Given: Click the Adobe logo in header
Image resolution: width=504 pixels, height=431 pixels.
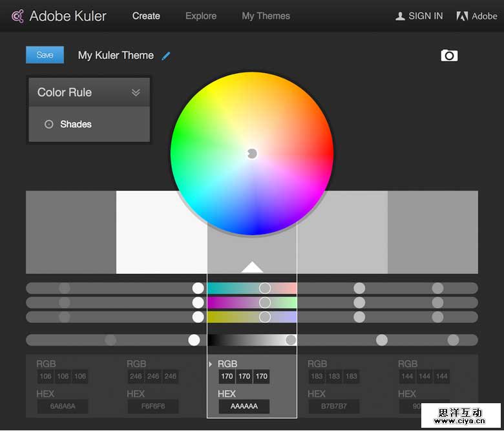Looking at the screenshot, I should click(x=462, y=16).
